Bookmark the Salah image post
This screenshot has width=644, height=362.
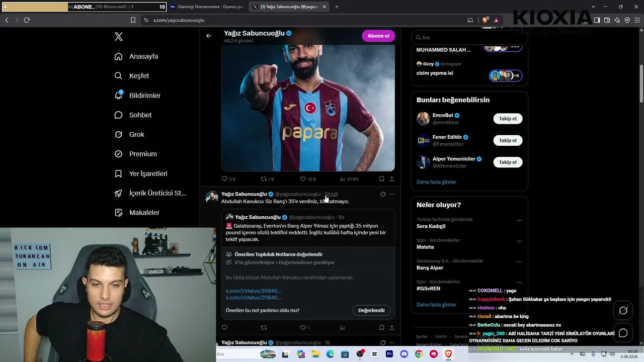point(382,178)
